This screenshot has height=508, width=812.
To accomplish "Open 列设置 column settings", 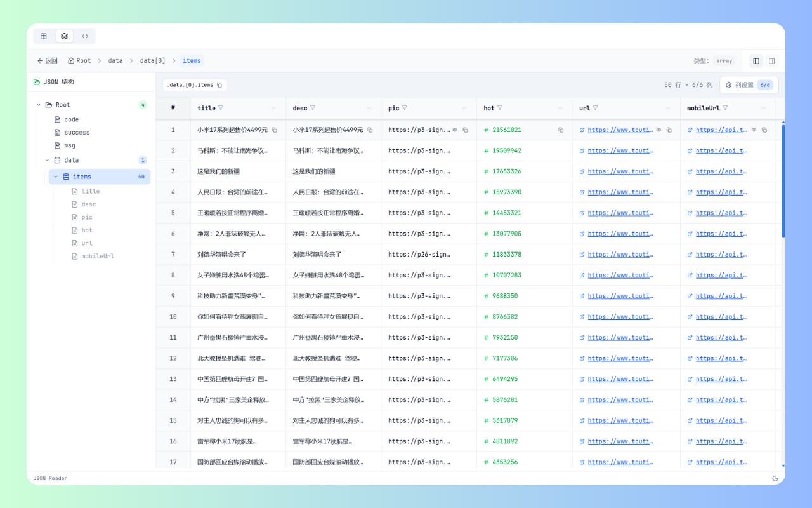I will [x=749, y=85].
